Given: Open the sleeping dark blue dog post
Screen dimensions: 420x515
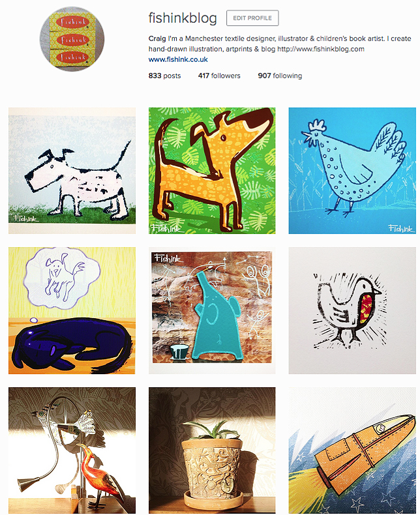Looking at the screenshot, I should pyautogui.click(x=72, y=311).
